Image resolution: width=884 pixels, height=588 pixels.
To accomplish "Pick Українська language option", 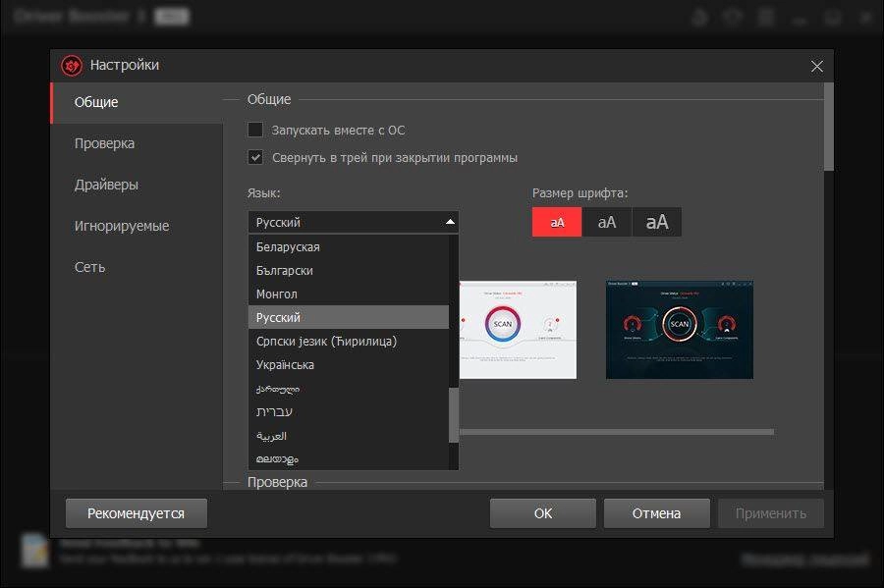I will [x=349, y=365].
